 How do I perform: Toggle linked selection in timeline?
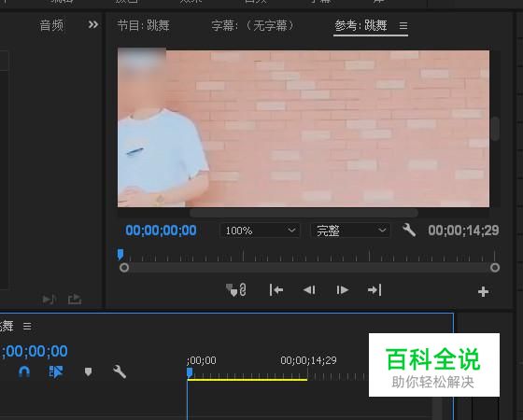point(56,371)
